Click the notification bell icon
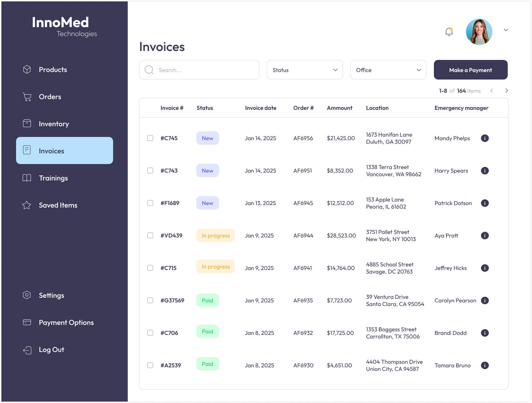 pos(449,32)
